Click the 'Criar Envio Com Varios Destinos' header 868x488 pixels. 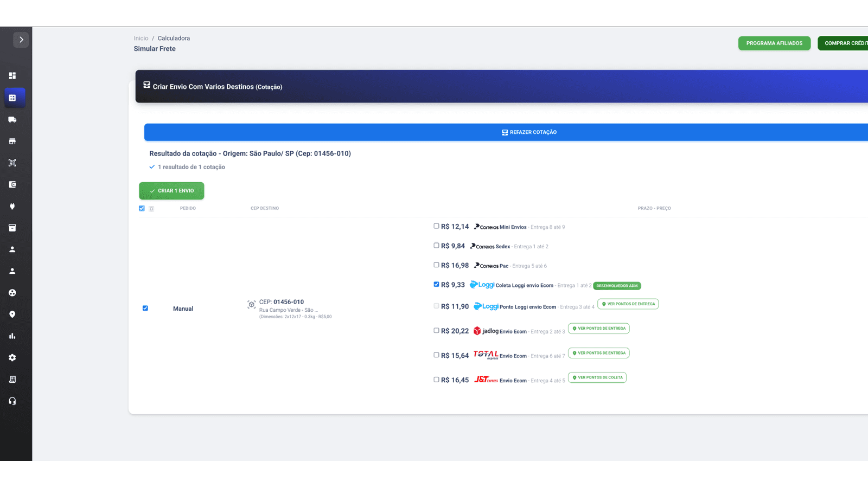click(218, 87)
